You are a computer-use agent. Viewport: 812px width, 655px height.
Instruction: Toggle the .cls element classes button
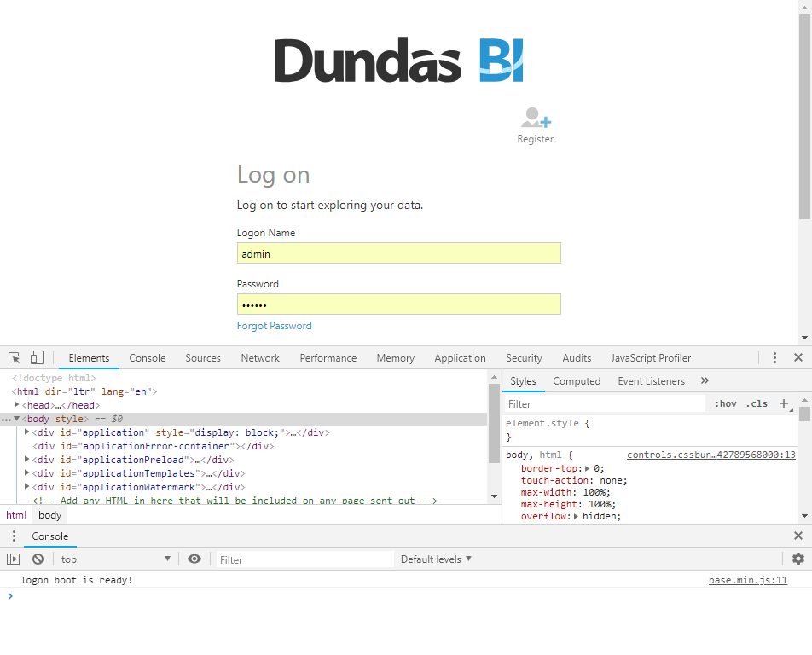(757, 404)
